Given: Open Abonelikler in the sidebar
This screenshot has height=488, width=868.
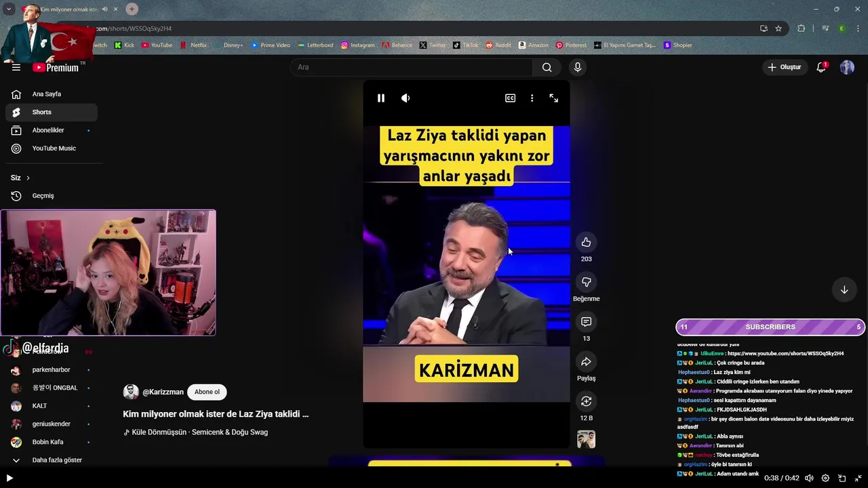Looking at the screenshot, I should point(51,130).
